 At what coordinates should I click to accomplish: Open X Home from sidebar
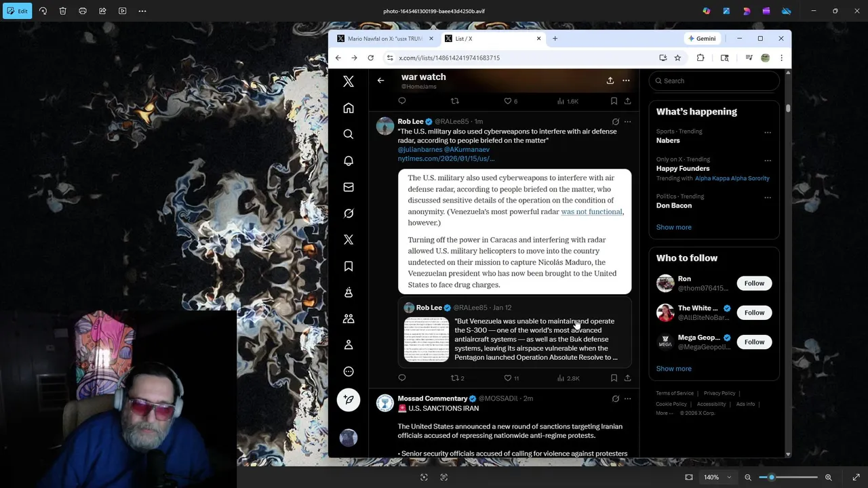point(349,108)
